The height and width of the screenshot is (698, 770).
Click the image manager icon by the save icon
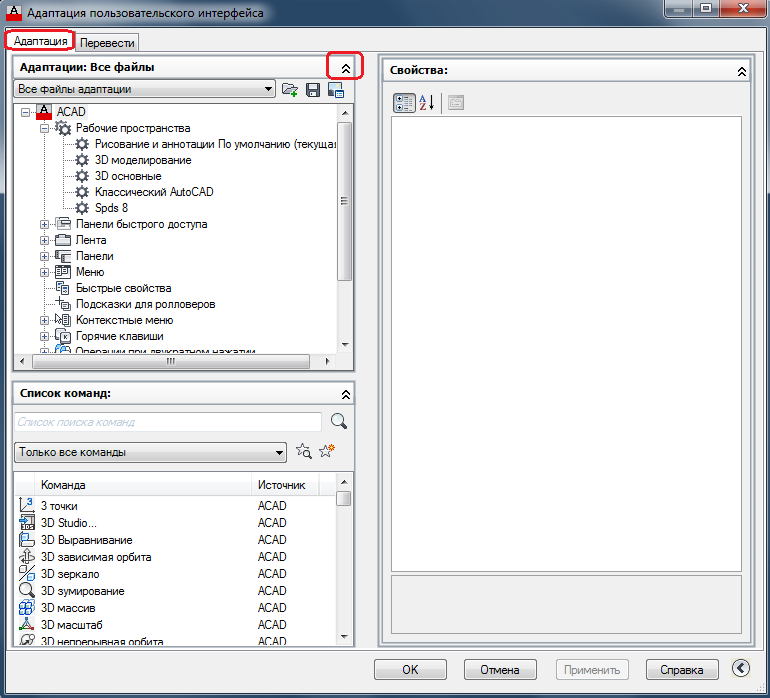pyautogui.click(x=336, y=89)
